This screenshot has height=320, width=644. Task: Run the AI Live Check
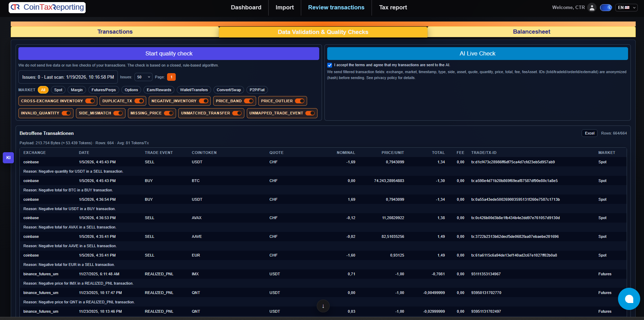[477, 53]
